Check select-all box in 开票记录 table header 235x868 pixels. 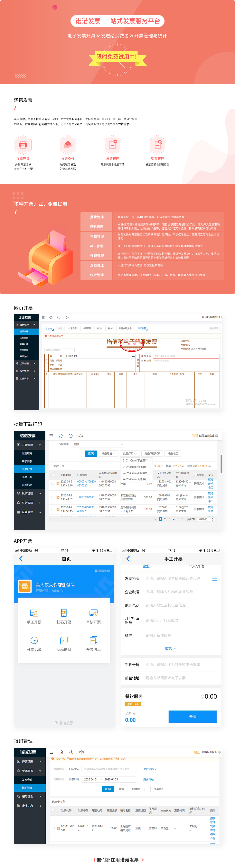click(53, 475)
